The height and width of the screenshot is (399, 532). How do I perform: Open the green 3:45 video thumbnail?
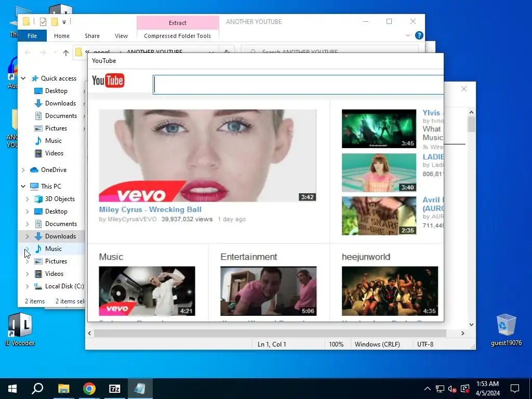[379, 129]
